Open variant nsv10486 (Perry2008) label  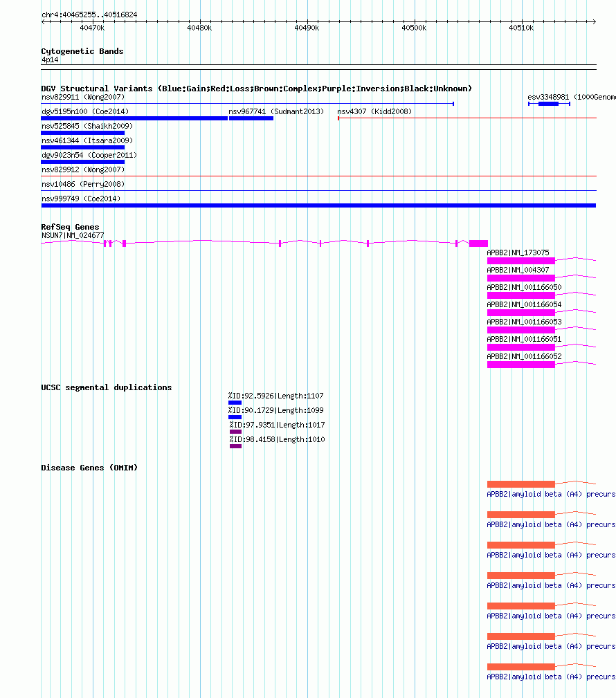pos(83,184)
